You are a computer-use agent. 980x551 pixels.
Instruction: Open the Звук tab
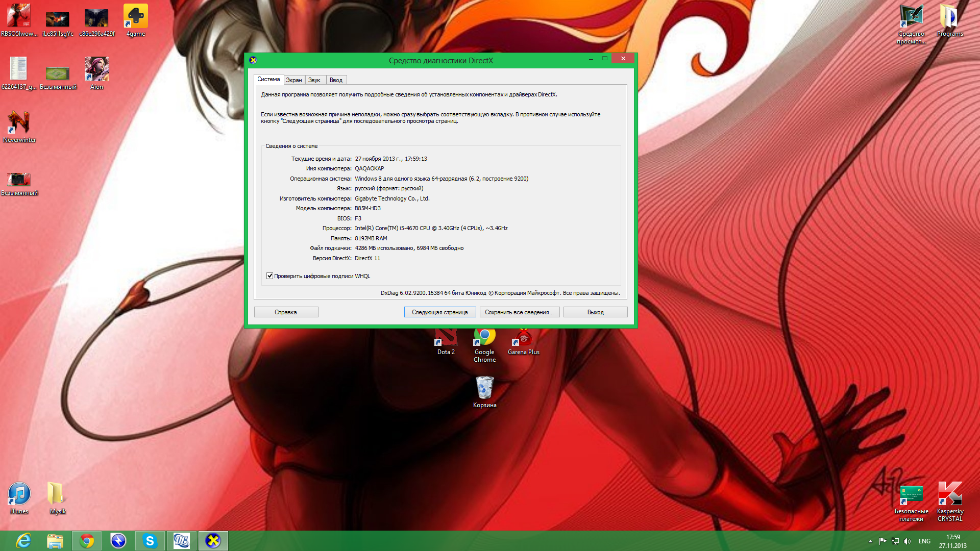[314, 80]
